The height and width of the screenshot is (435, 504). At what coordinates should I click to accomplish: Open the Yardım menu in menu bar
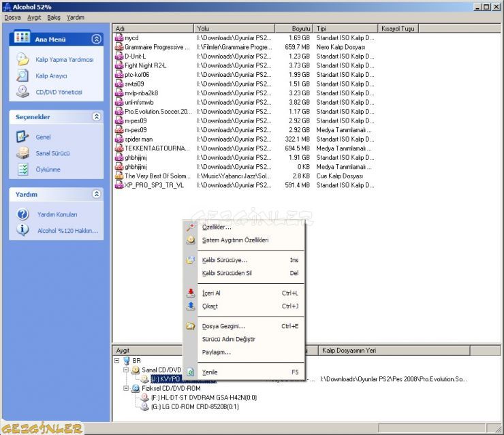(76, 17)
